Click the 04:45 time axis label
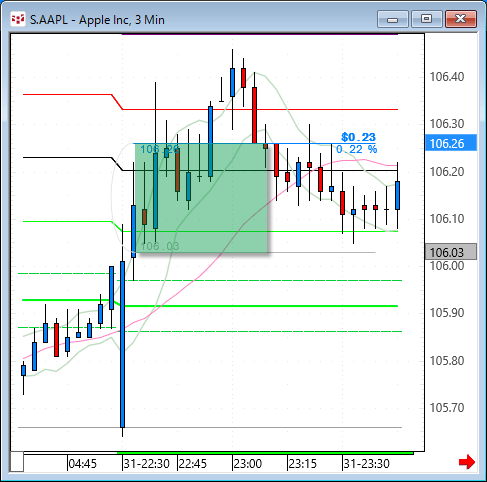Image resolution: width=487 pixels, height=482 pixels. pos(83,464)
